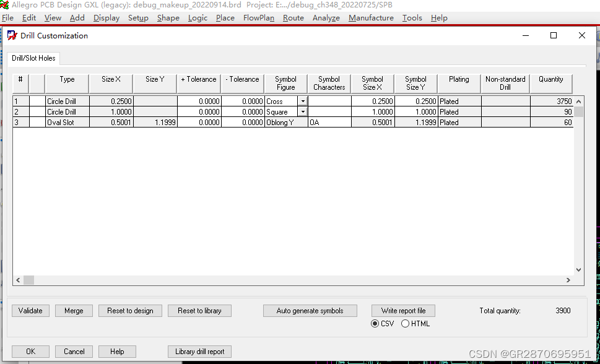Open the Analyze menu
The width and height of the screenshot is (600, 364).
[326, 18]
